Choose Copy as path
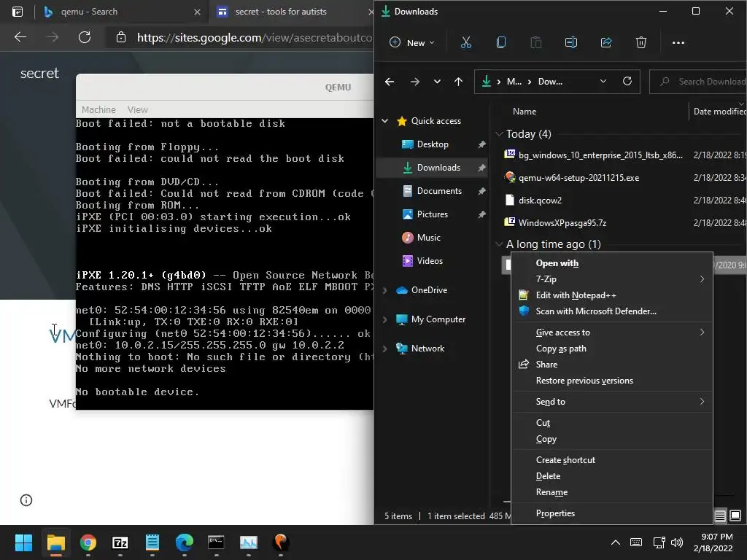 point(612,349)
